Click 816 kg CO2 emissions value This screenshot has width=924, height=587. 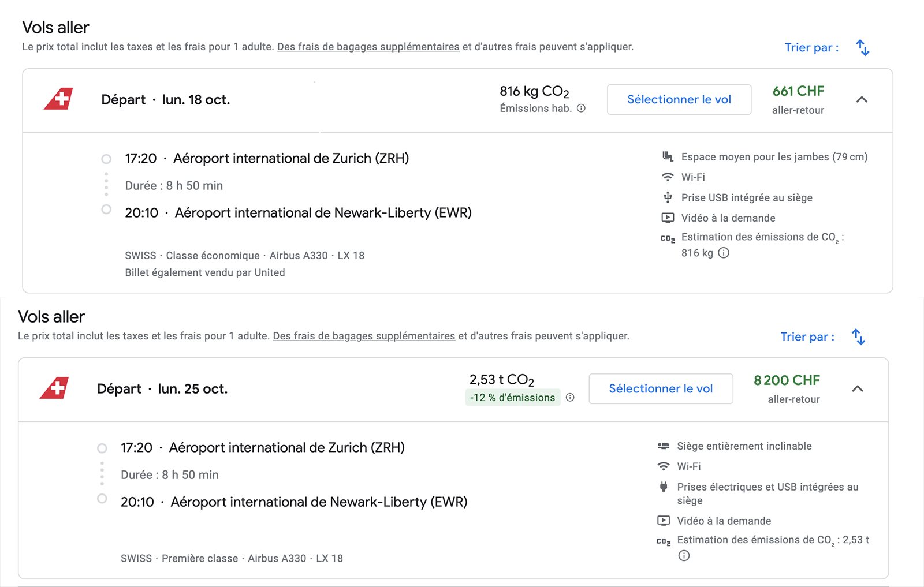(534, 91)
